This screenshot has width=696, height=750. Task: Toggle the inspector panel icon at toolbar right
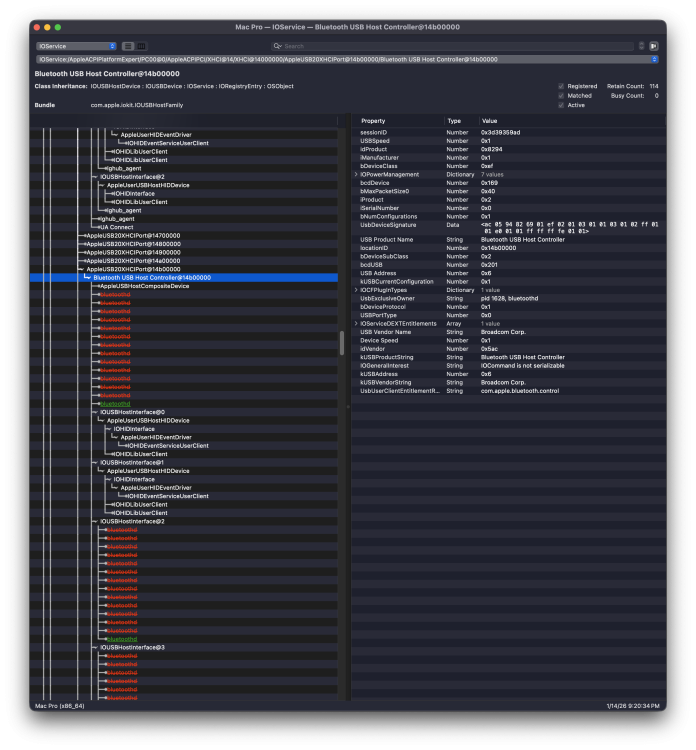[x=653, y=46]
